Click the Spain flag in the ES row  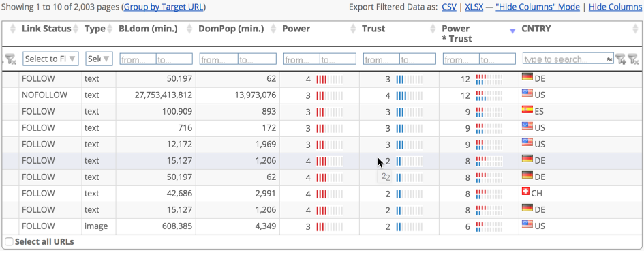click(x=527, y=110)
